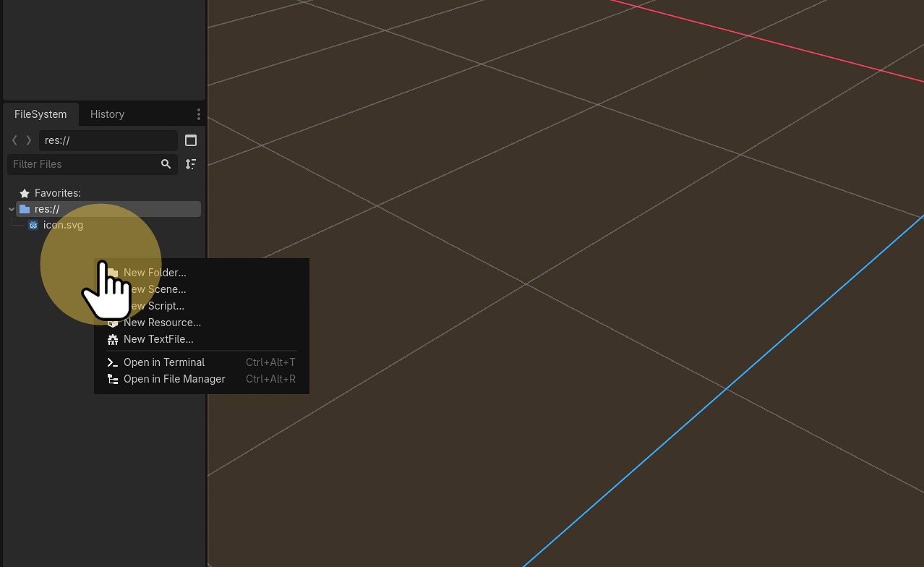
Task: Choose the New Resource option
Action: click(162, 323)
